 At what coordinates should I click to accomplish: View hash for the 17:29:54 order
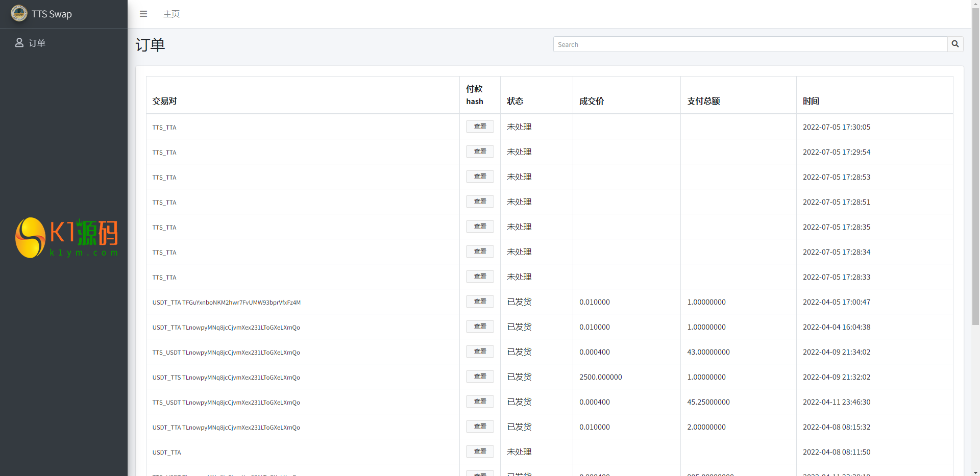pos(480,152)
